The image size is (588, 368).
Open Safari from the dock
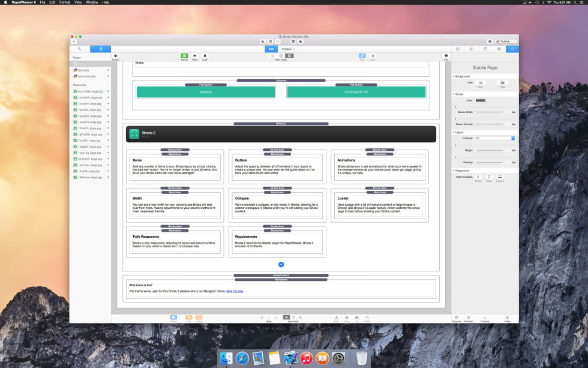tap(242, 358)
